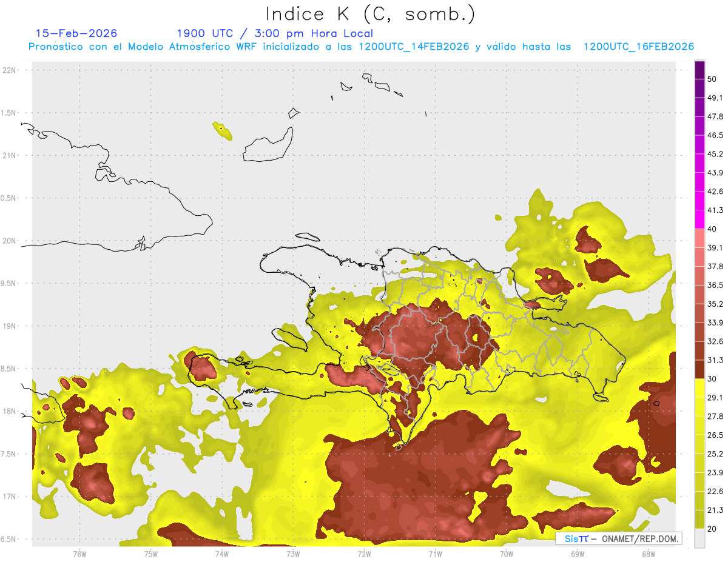This screenshot has width=728, height=562.
Task: Click the latitude label "17N"
Action: pyautogui.click(x=10, y=497)
